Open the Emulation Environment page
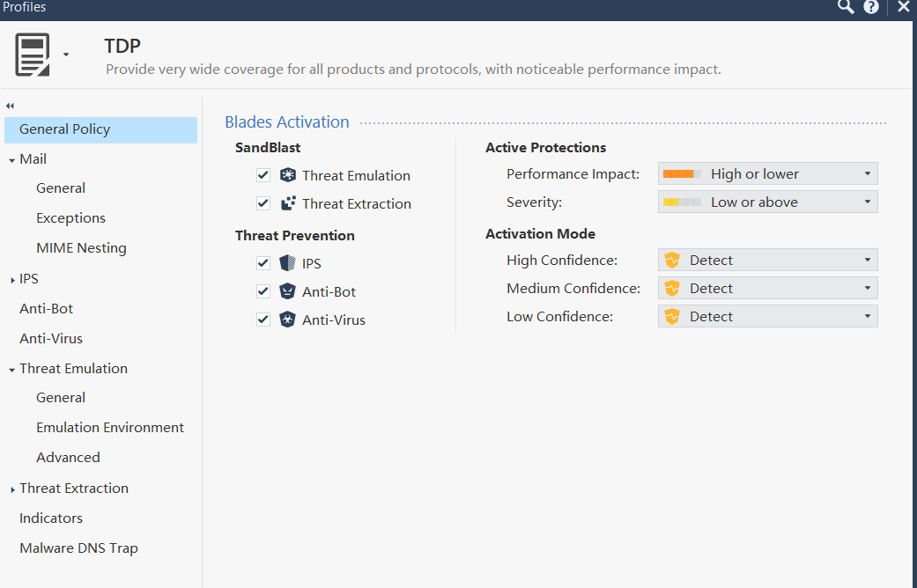 click(110, 428)
